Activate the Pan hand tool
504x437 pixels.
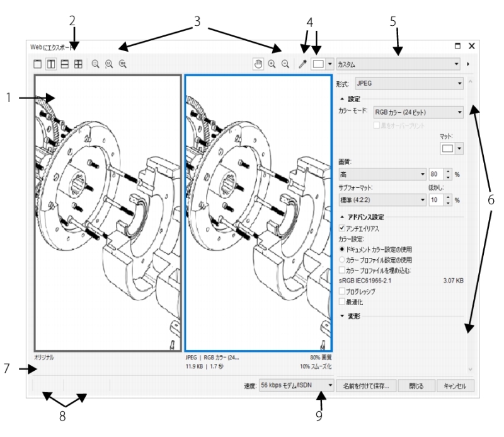pos(258,64)
